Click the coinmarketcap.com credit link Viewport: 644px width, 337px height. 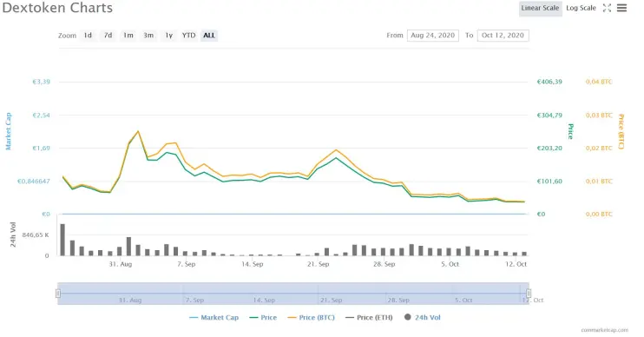coord(605,330)
